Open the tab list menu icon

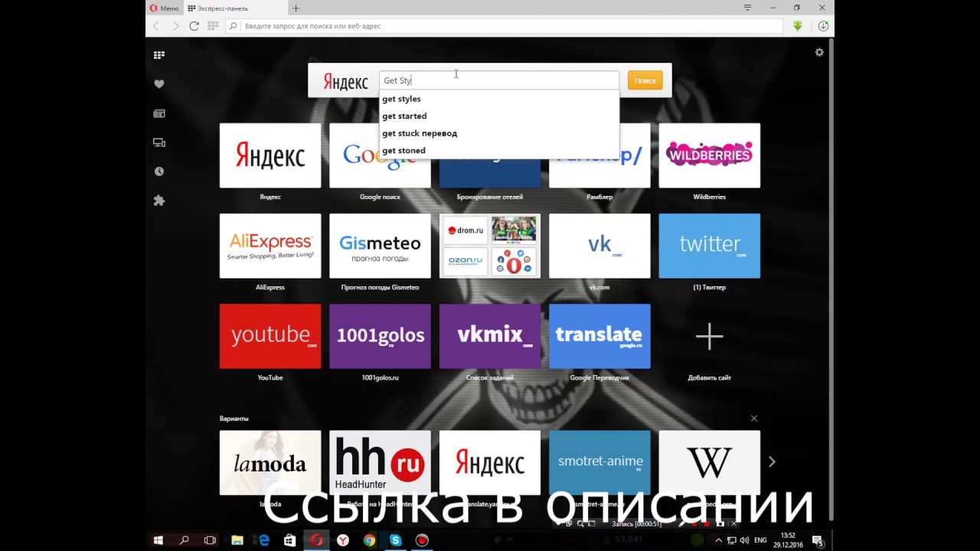(747, 8)
